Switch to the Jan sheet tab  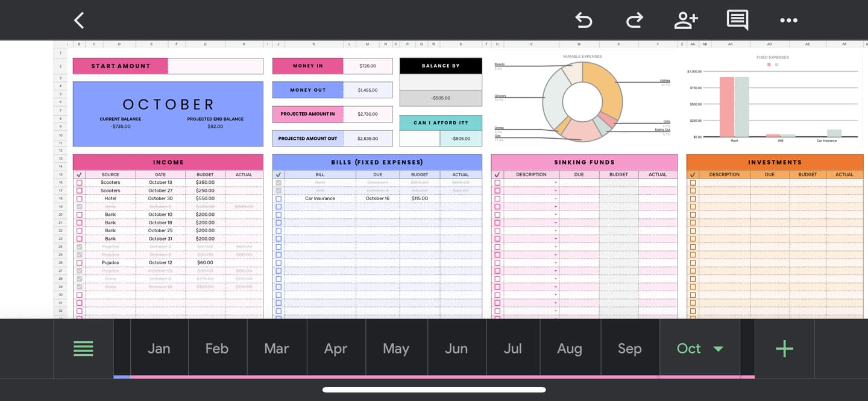159,349
